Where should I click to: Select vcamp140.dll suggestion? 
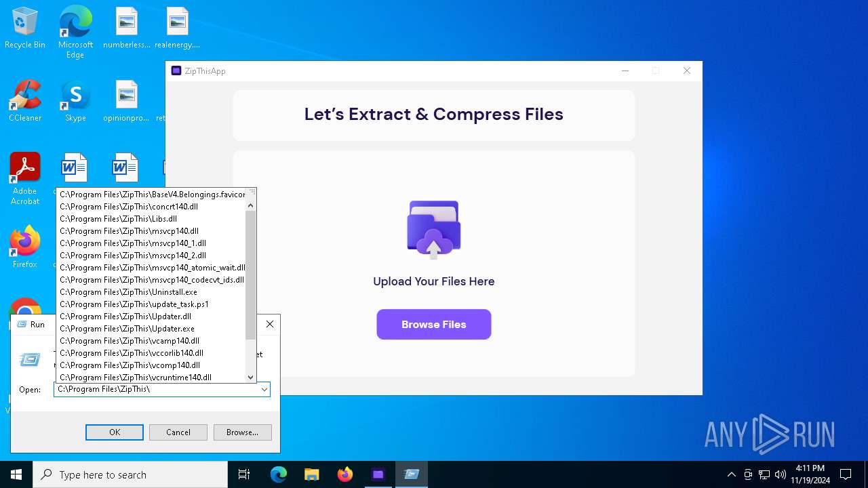pyautogui.click(x=151, y=341)
